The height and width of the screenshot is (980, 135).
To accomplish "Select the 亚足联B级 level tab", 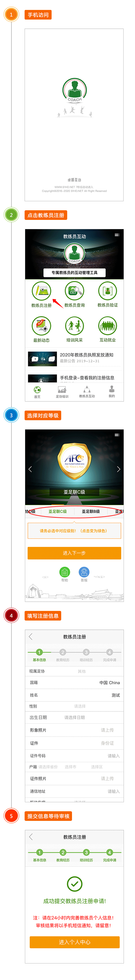I will (x=91, y=511).
